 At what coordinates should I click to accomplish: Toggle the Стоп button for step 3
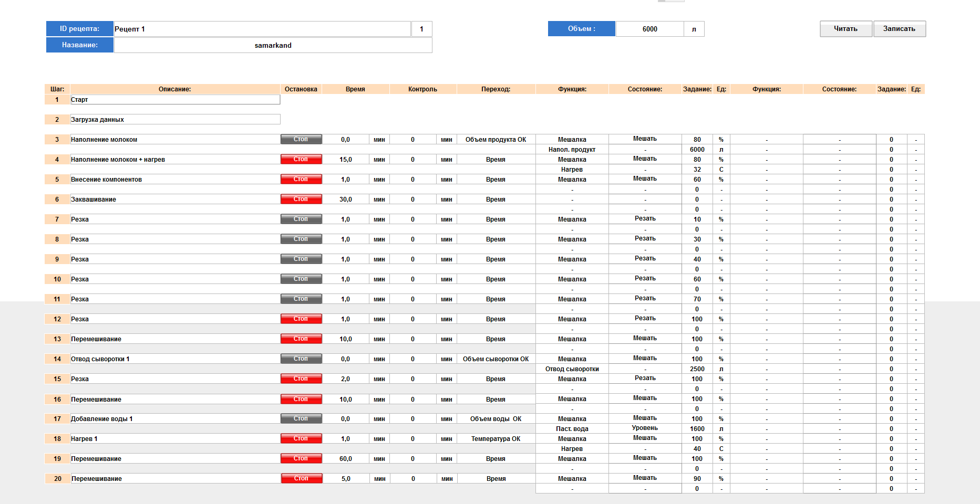pyautogui.click(x=301, y=139)
